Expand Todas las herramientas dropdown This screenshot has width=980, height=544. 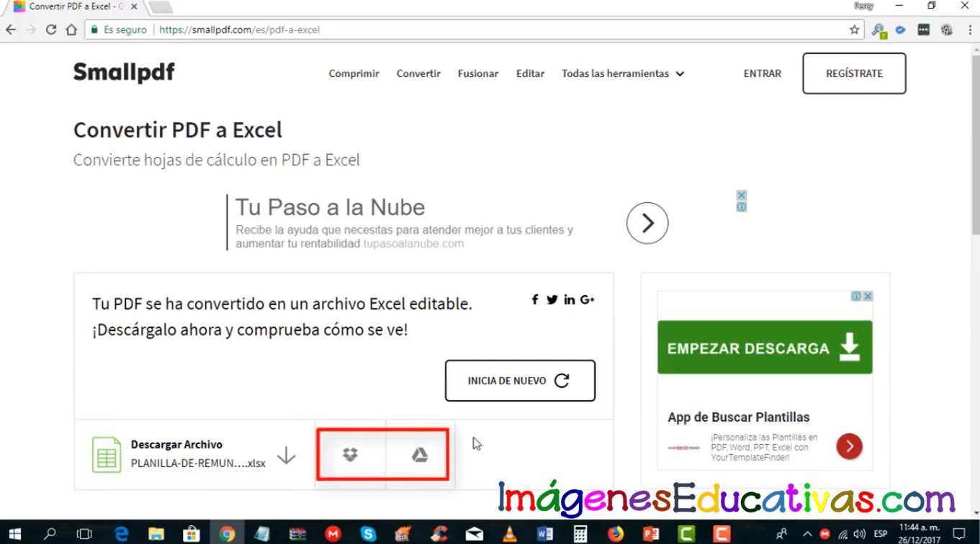click(x=623, y=73)
